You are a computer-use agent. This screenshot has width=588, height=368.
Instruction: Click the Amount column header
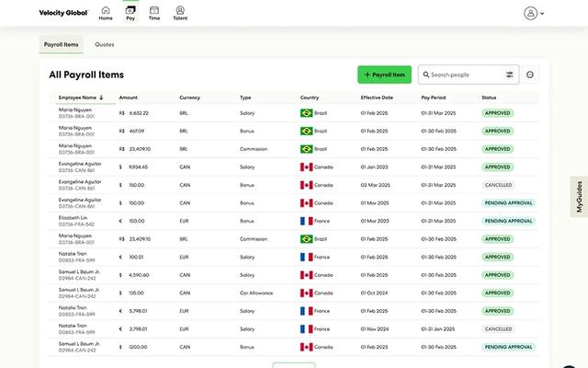click(129, 98)
